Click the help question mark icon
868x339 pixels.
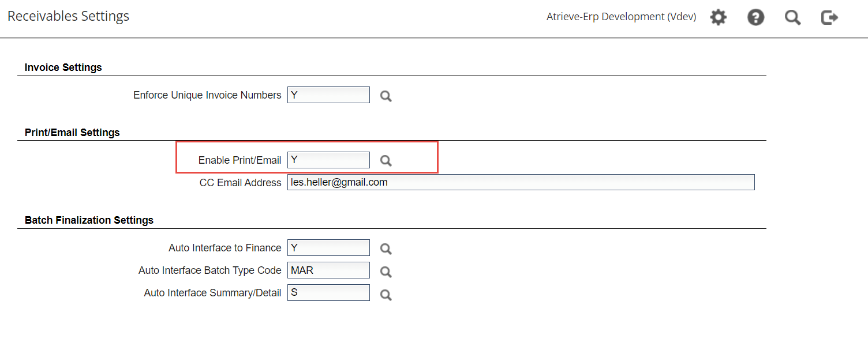(x=755, y=17)
